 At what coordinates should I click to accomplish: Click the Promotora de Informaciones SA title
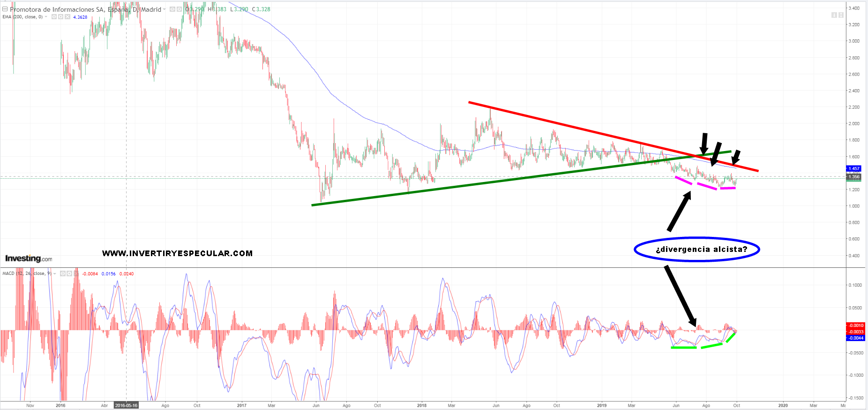tap(85, 9)
